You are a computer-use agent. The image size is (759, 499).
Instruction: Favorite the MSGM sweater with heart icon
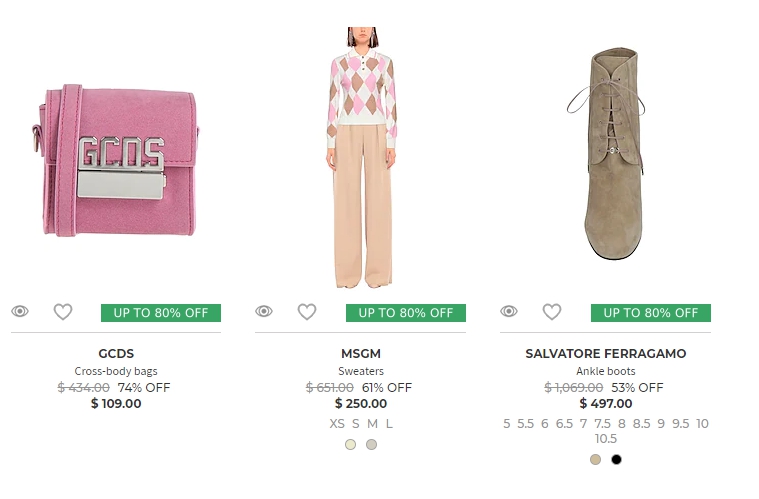(x=307, y=312)
